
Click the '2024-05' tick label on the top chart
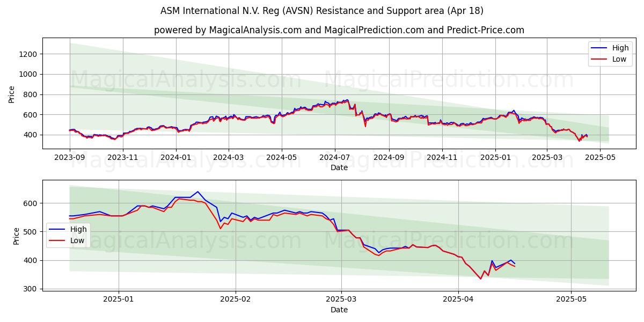[x=282, y=157]
